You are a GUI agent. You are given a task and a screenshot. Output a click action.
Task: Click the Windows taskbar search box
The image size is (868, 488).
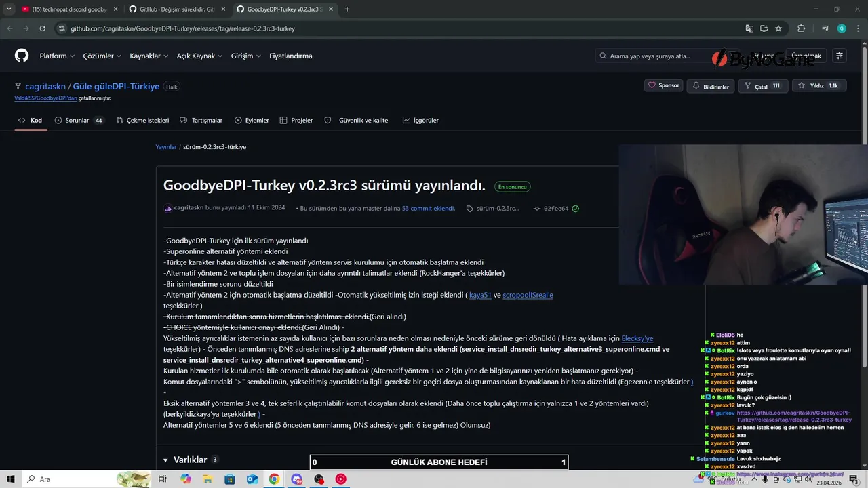tap(87, 479)
